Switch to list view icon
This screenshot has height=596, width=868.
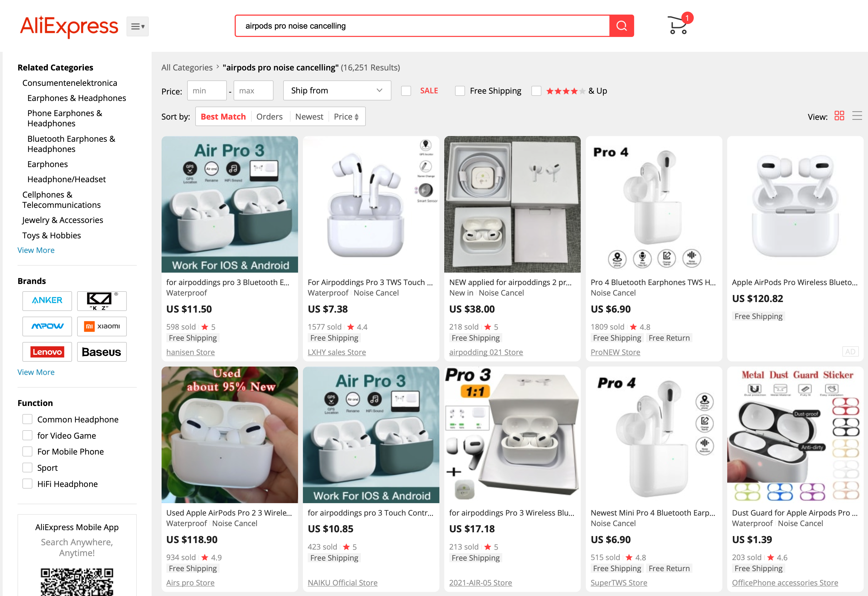[857, 116]
